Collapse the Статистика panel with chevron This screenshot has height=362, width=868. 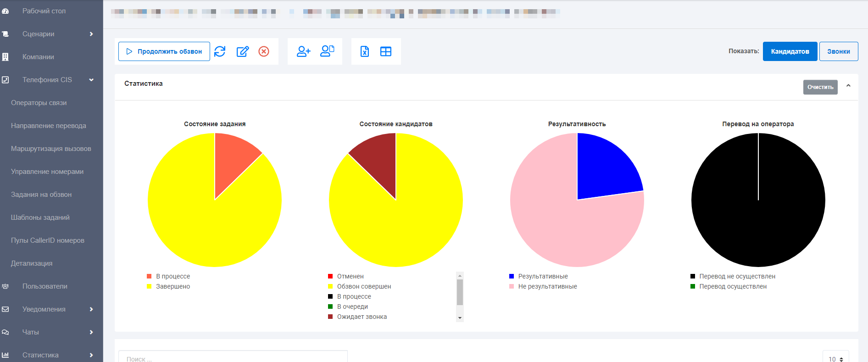(848, 86)
